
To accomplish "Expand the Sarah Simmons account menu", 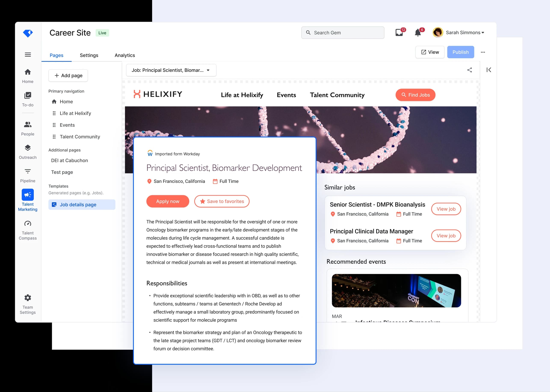I will coord(464,32).
